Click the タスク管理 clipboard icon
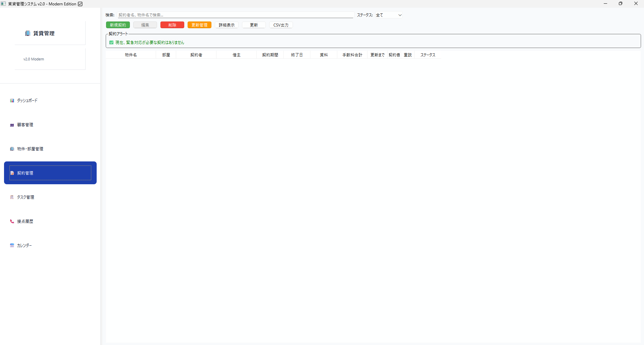The height and width of the screenshot is (345, 644). click(x=12, y=197)
